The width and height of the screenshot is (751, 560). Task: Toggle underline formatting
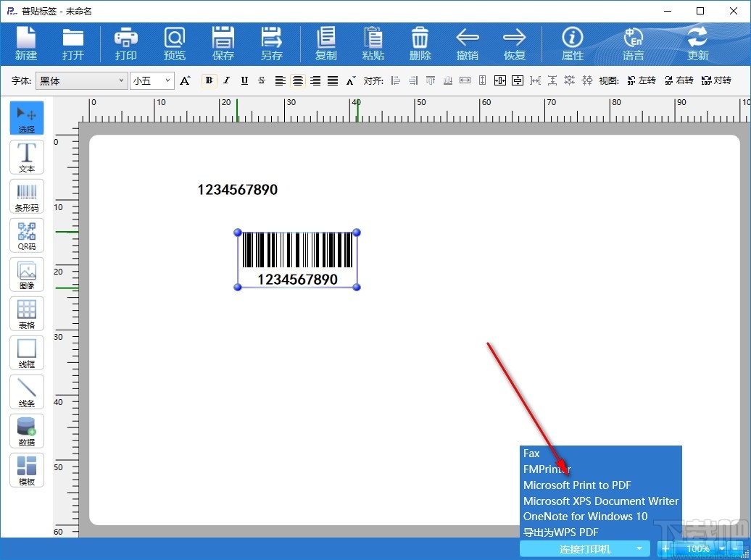[244, 80]
